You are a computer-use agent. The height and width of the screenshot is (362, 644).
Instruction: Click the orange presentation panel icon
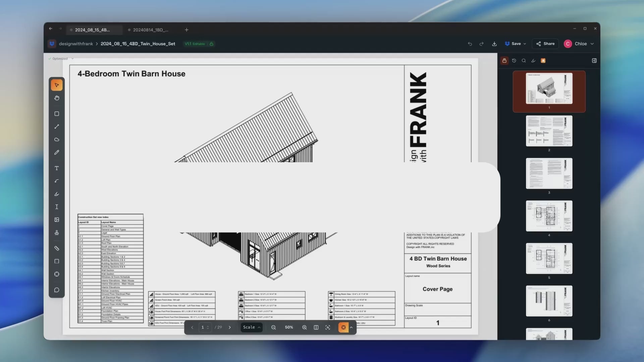[543, 61]
